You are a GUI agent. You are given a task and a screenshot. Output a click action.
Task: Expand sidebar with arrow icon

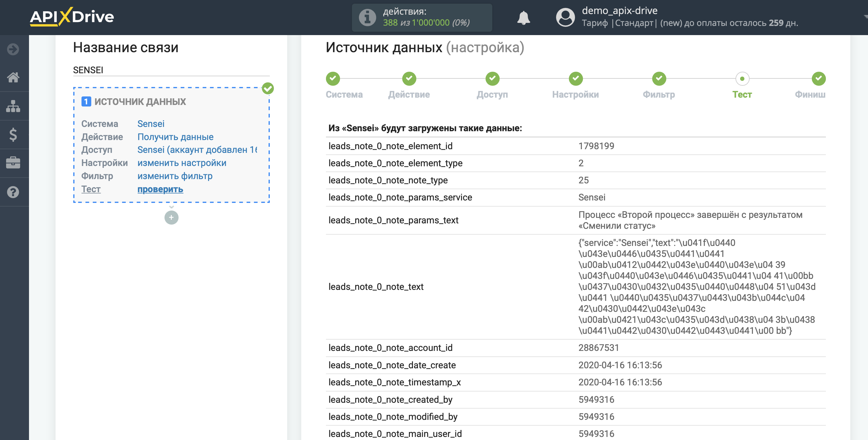[13, 49]
